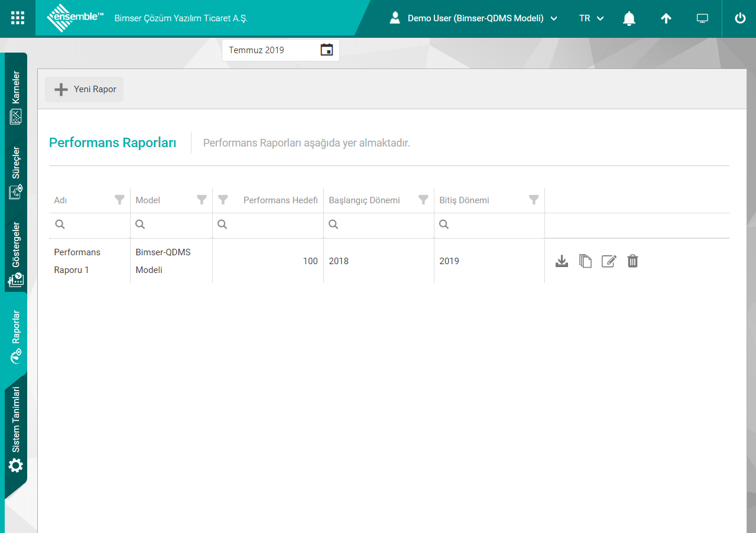Edit Performans Raporu 1 entry
The width and height of the screenshot is (756, 533).
[x=609, y=261]
